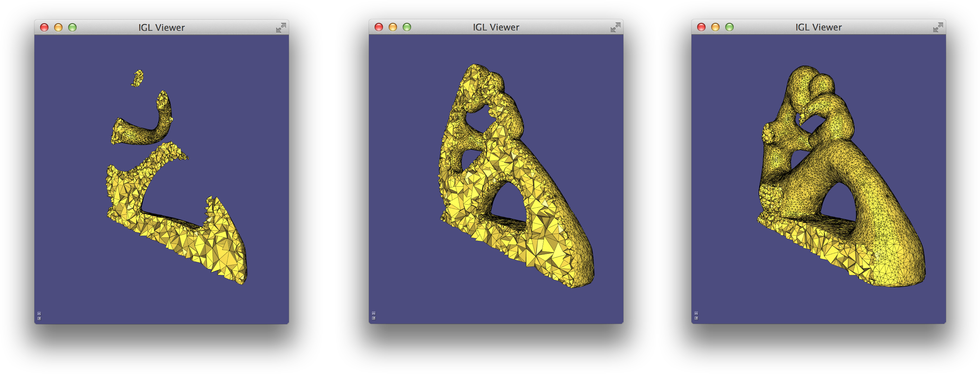This screenshot has width=980, height=374.
Task: Enter fullscreen using right viewer's arrows icon
Action: 938,27
